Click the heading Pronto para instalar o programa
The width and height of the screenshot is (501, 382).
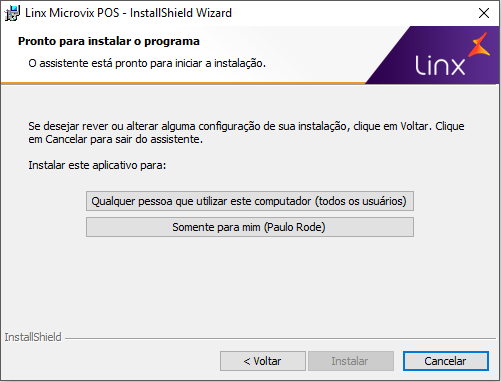(x=109, y=41)
